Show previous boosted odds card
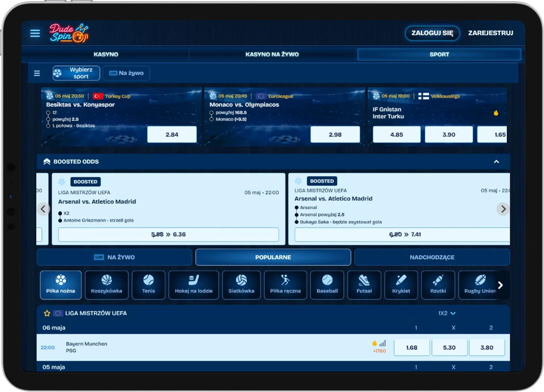Viewport: 544px width, 392px height. (x=43, y=209)
